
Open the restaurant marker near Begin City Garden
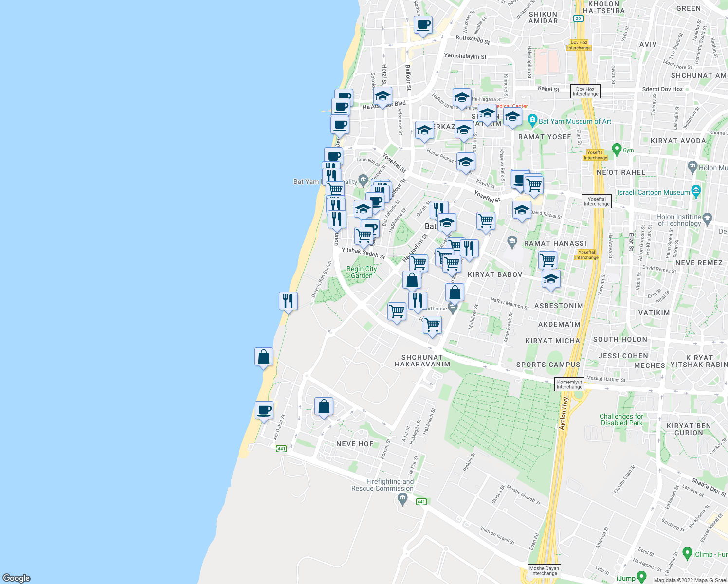point(288,301)
